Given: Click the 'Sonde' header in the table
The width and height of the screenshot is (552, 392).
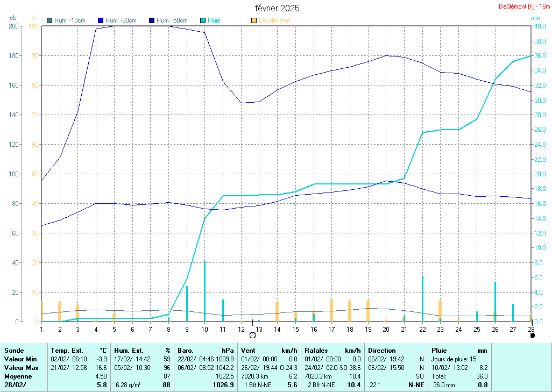Looking at the screenshot, I should click(14, 350).
